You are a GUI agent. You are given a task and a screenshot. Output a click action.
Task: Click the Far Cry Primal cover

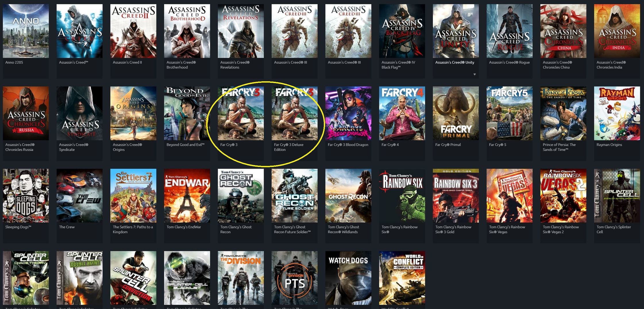click(x=456, y=113)
